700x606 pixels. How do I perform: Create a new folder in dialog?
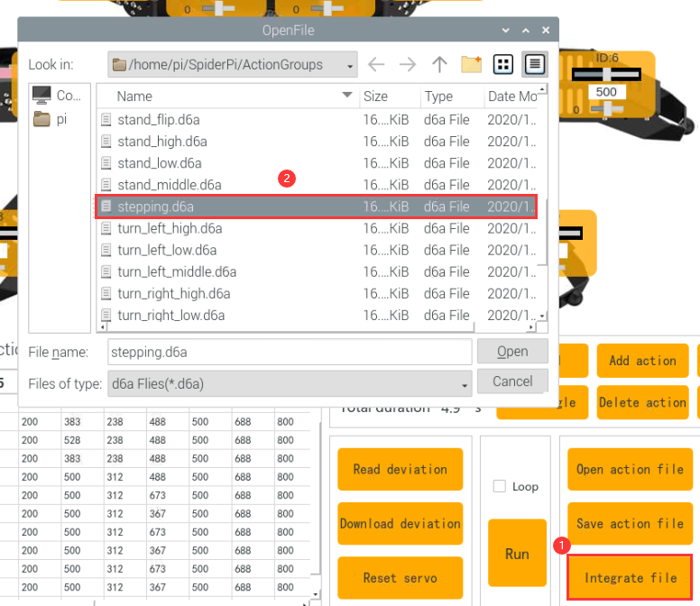point(472,64)
